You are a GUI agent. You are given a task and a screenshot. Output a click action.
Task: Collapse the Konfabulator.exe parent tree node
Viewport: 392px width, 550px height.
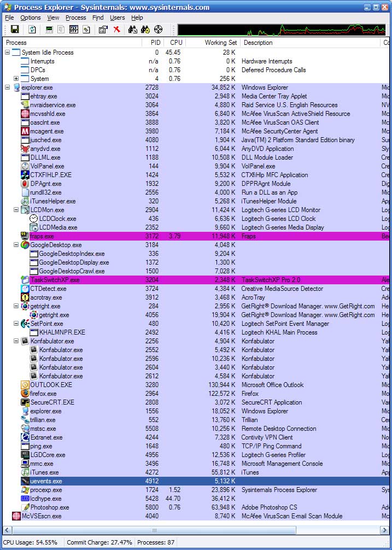click(x=16, y=341)
